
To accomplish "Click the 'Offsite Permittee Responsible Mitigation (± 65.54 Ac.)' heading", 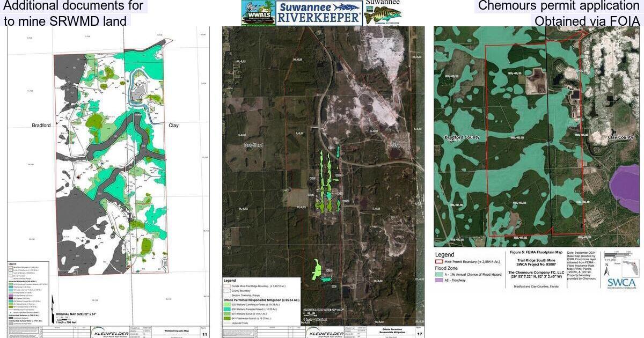I will click(262, 300).
